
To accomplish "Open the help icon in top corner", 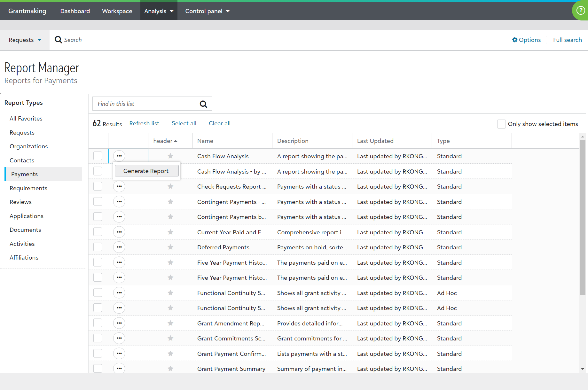I will (x=580, y=11).
